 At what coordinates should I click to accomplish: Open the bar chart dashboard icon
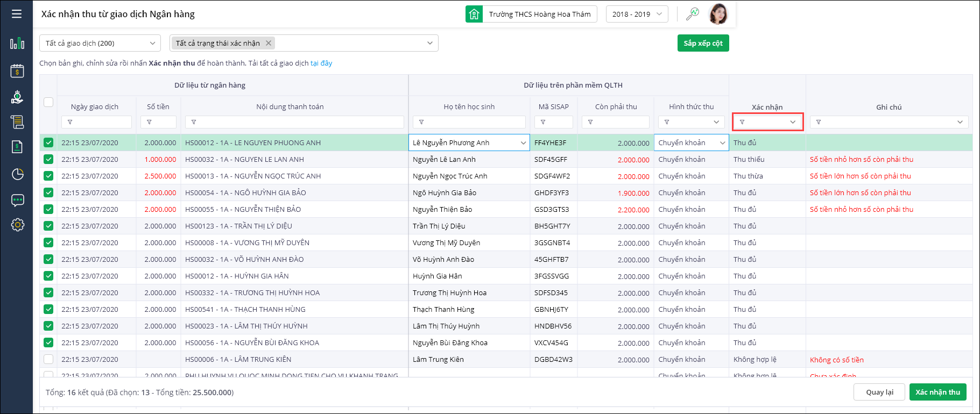(17, 43)
